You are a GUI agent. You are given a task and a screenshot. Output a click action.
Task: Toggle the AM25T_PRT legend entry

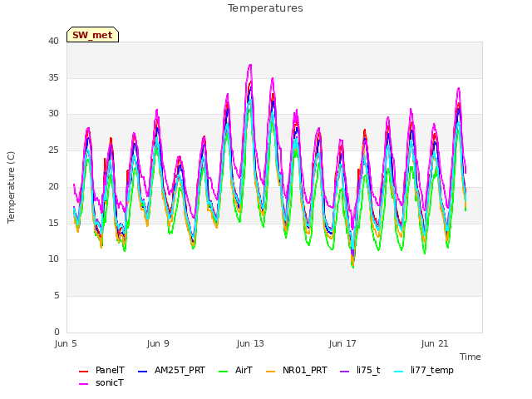pos(172,370)
